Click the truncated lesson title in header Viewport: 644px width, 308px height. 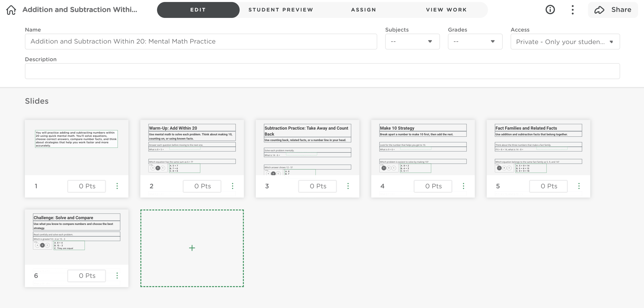pos(80,10)
